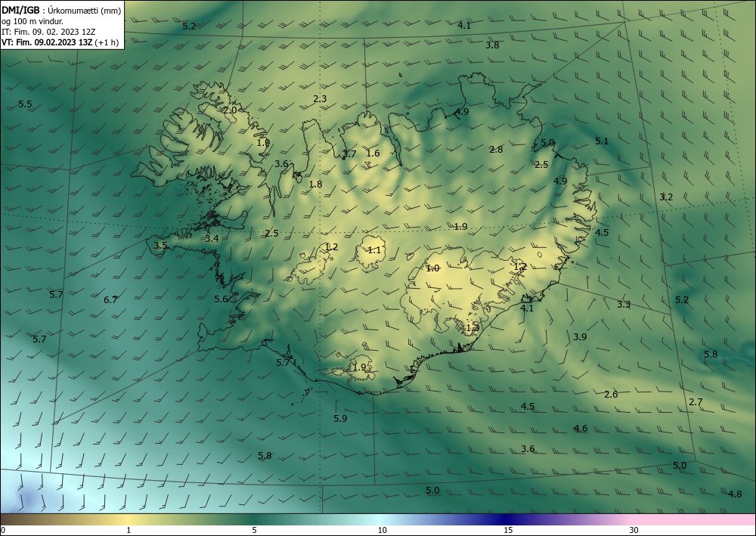Select the 2.8 value label
756x536 pixels.
(496, 150)
